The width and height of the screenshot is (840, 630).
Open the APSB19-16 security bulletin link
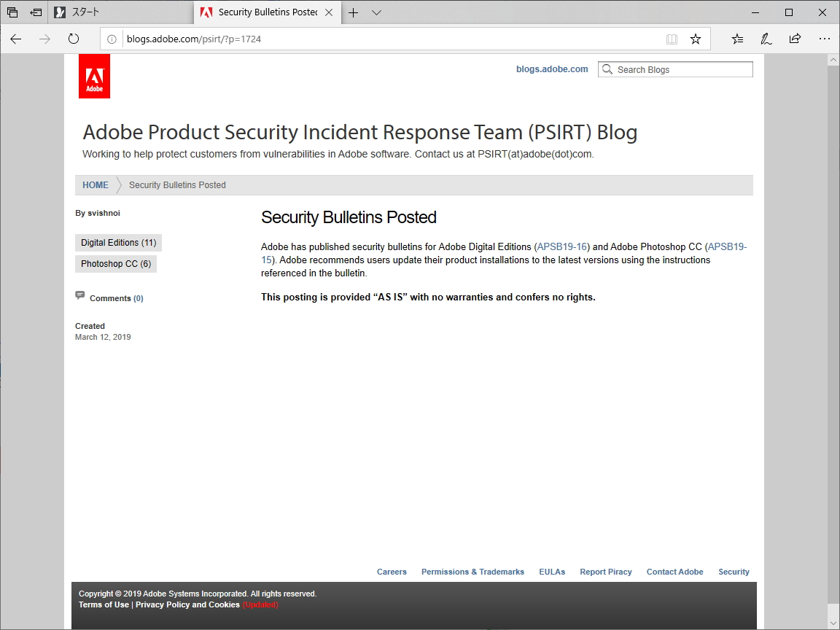562,246
